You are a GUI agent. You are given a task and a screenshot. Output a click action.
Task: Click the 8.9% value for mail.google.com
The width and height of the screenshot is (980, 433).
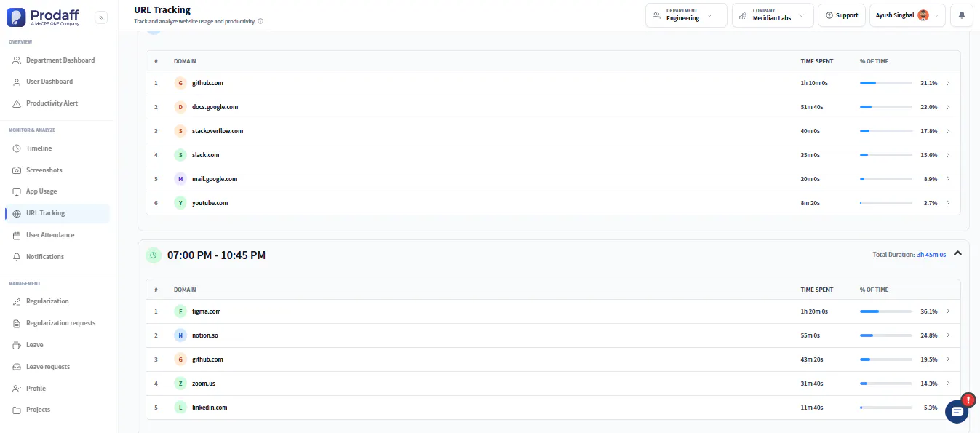931,179
